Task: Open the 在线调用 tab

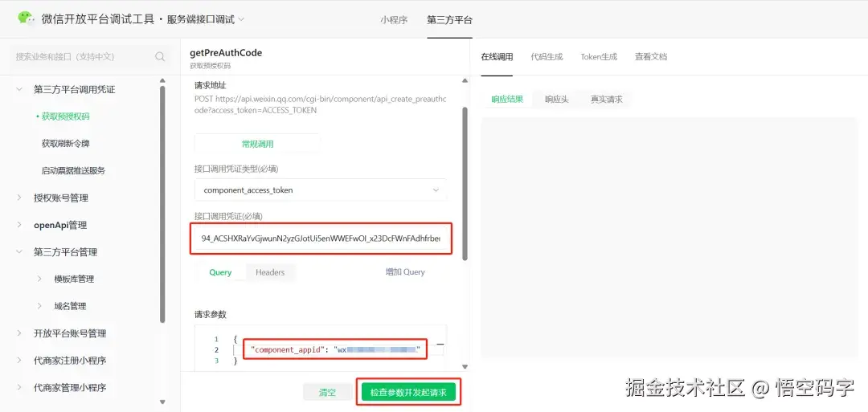Action: [x=497, y=56]
